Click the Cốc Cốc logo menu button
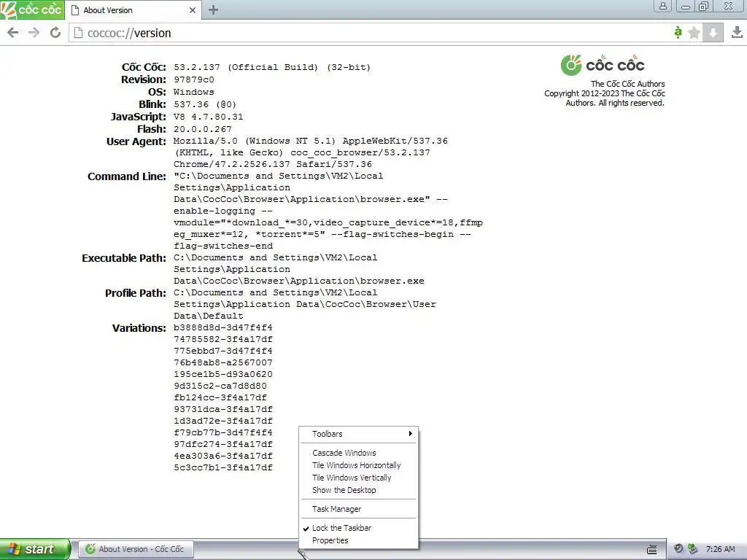747x560 pixels. click(32, 9)
